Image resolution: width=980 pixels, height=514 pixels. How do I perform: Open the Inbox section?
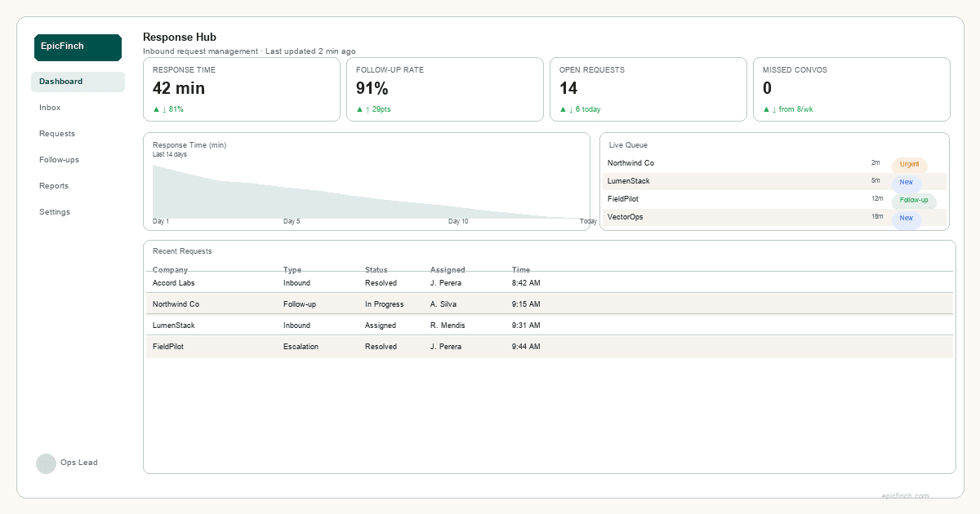tap(50, 107)
